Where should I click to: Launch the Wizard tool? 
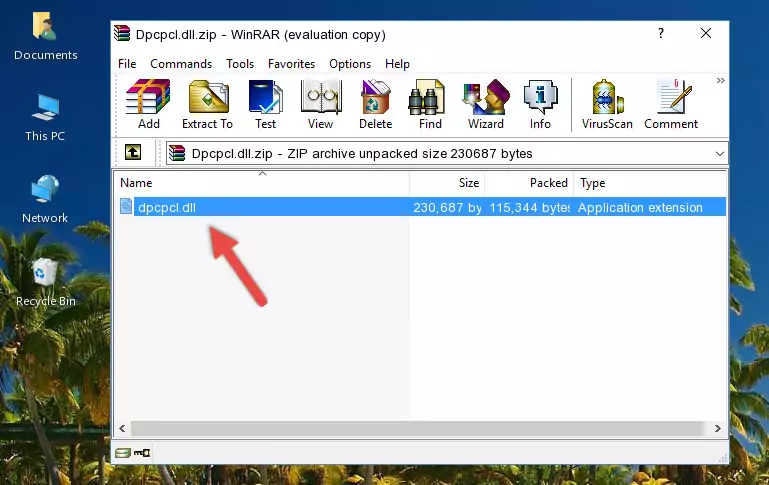(x=486, y=104)
